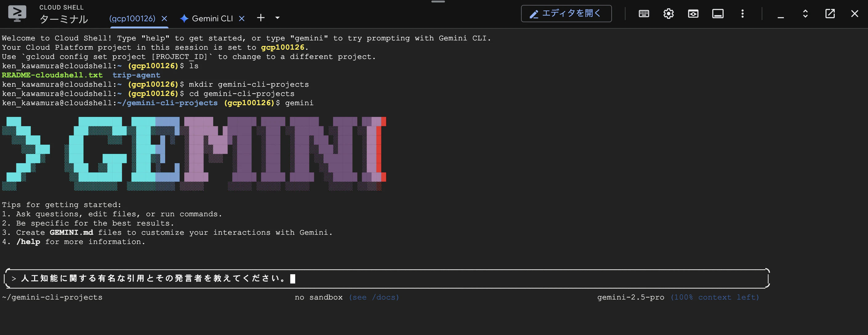Click the Cloud Shell logo icon

[17, 14]
